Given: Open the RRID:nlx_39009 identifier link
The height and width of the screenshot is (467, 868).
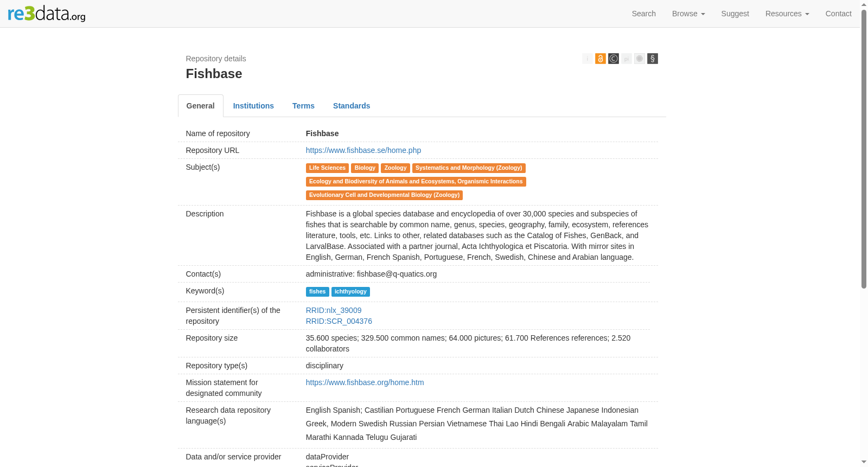Looking at the screenshot, I should pos(333,310).
